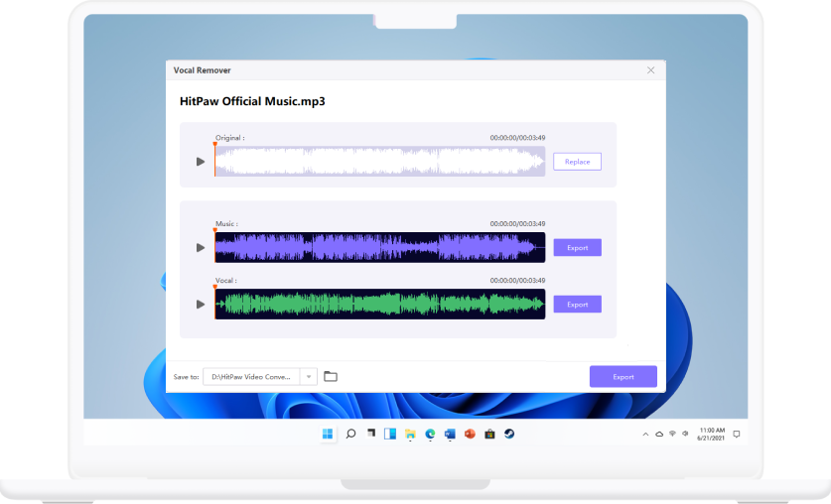The height and width of the screenshot is (504, 831).
Task: Seek within the Original waveform
Action: 380,162
